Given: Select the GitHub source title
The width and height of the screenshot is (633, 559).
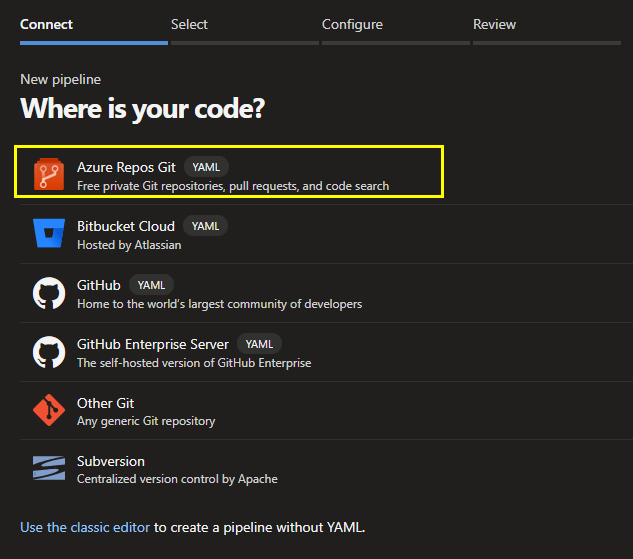Looking at the screenshot, I should pyautogui.click(x=99, y=285).
